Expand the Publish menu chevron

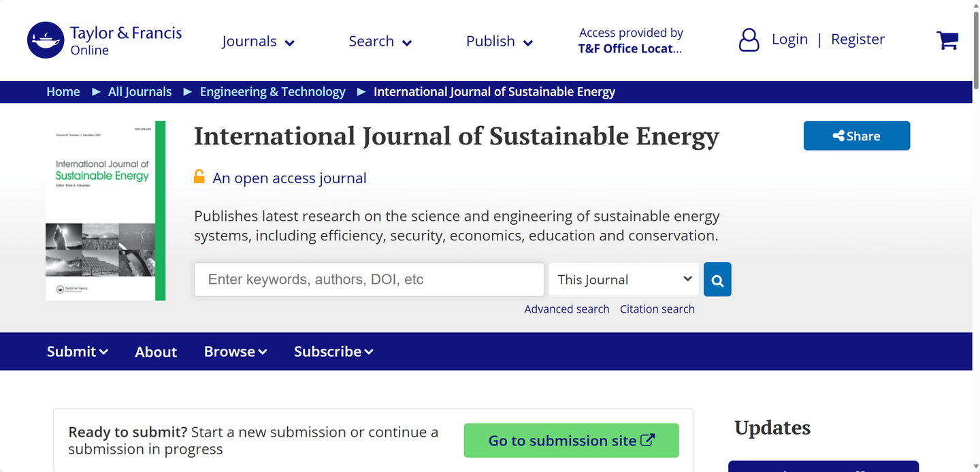pos(528,42)
